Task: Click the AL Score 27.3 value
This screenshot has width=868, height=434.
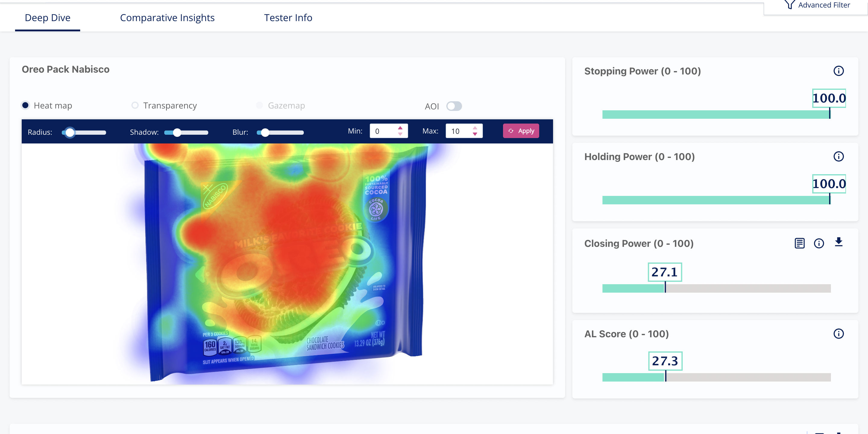Action: pyautogui.click(x=665, y=361)
